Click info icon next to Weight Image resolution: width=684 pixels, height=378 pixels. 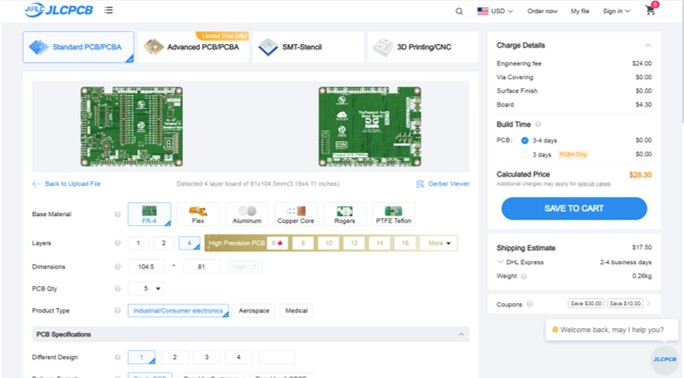coord(524,276)
